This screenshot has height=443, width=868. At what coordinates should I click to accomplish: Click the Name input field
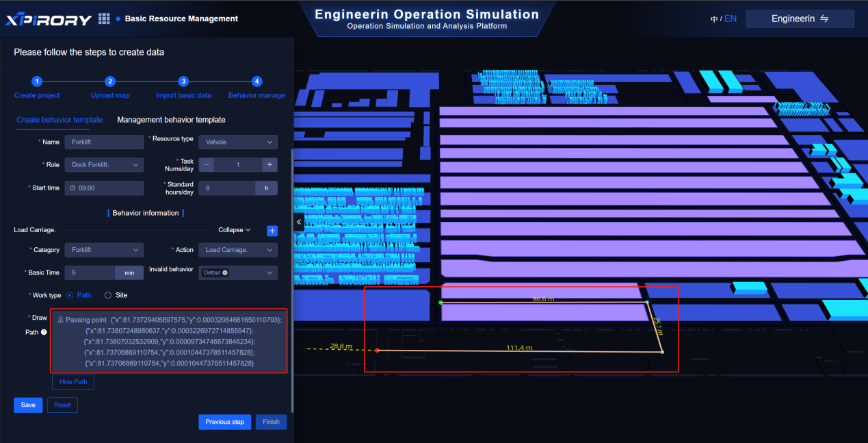pos(104,142)
